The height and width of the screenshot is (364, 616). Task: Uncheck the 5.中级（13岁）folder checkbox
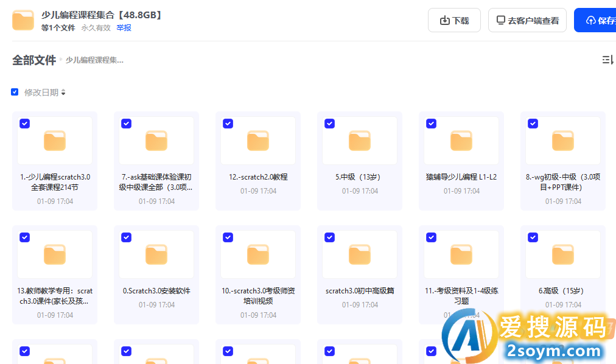[329, 124]
